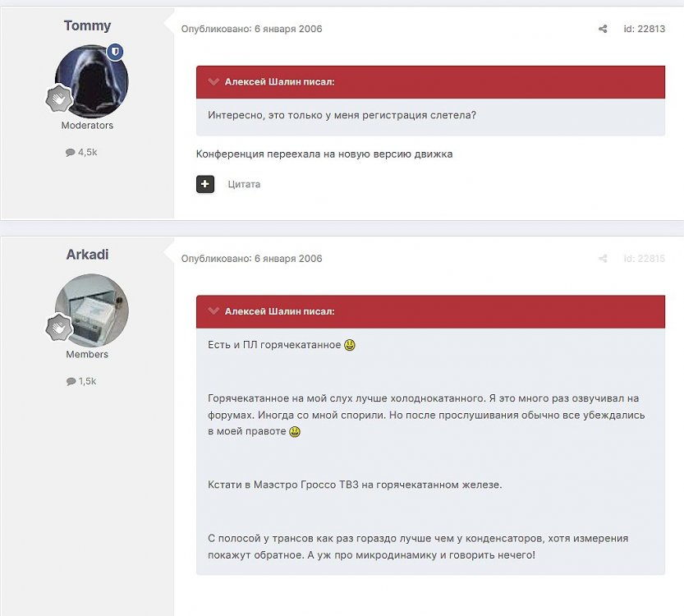Screen dimensions: 684x616
Task: Click the rank badge on Tommy's avatar
Action: tap(58, 99)
